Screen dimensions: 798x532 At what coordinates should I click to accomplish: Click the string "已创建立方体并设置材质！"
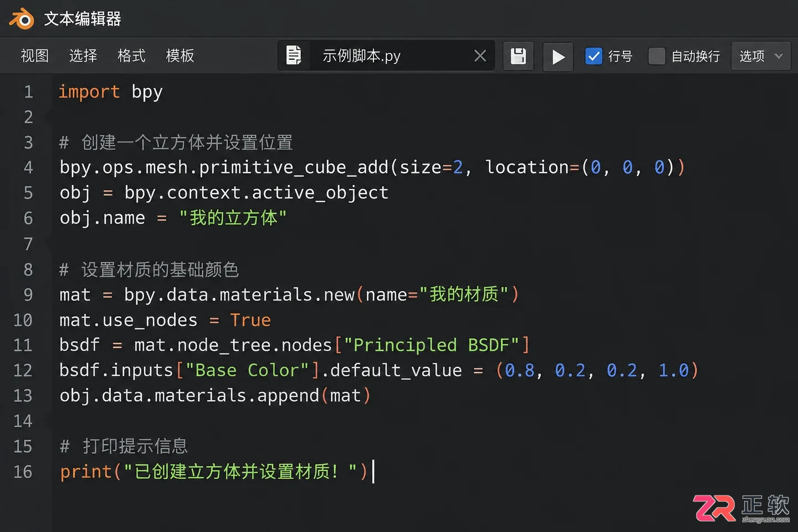click(x=241, y=472)
